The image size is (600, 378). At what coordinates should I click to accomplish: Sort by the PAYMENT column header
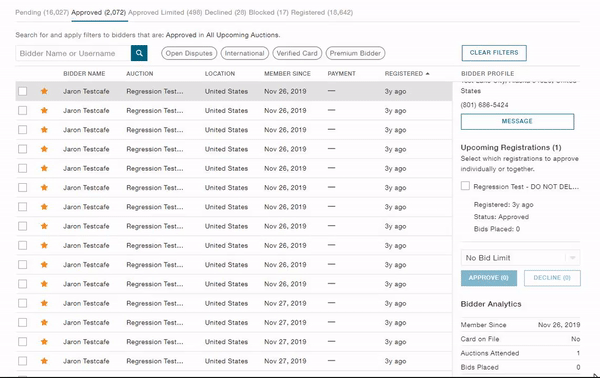pyautogui.click(x=341, y=73)
